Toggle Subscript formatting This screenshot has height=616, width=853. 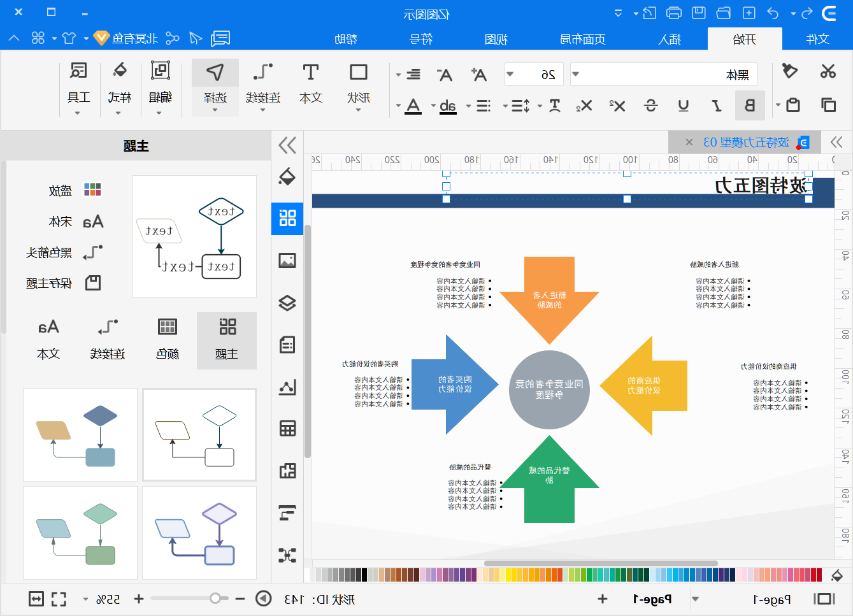pyautogui.click(x=584, y=106)
